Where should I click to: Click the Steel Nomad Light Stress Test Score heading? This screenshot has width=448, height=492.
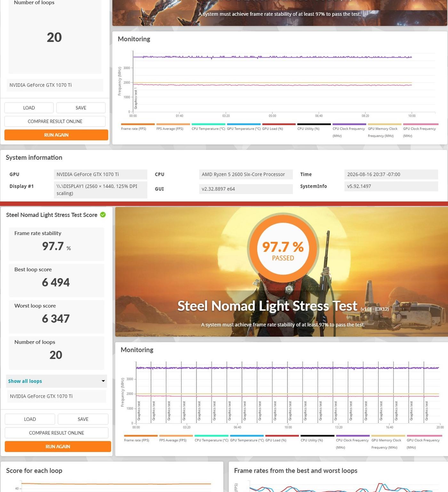pyautogui.click(x=52, y=215)
